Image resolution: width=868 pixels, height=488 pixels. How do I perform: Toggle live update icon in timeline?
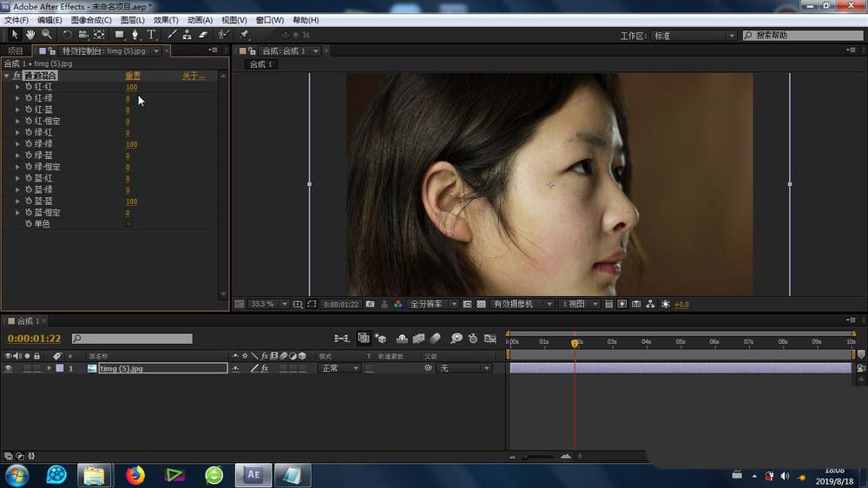click(x=363, y=339)
